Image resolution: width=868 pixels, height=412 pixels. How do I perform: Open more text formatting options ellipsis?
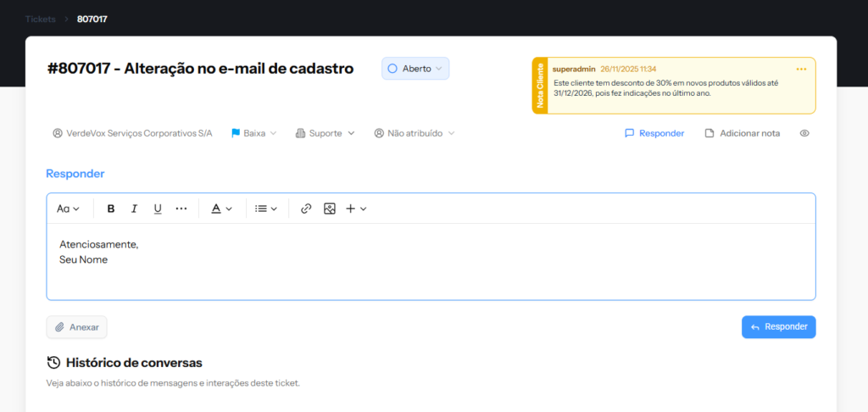[x=181, y=209]
